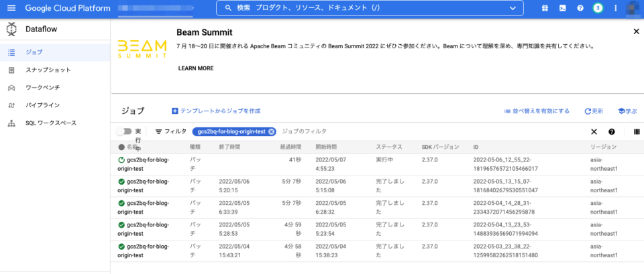
Task: Open filter help question mark icon
Action: tap(612, 132)
